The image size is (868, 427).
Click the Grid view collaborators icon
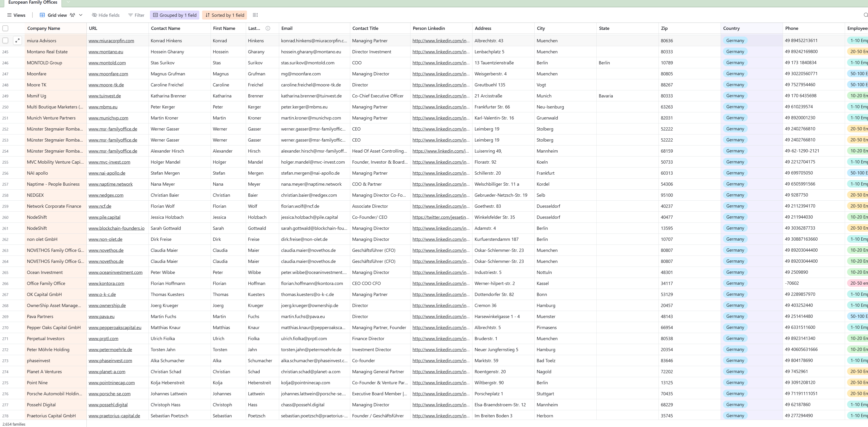[x=72, y=15]
